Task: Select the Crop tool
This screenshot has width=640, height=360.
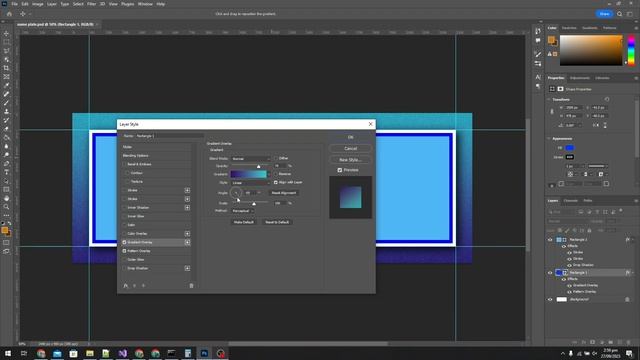Action: [x=6, y=68]
